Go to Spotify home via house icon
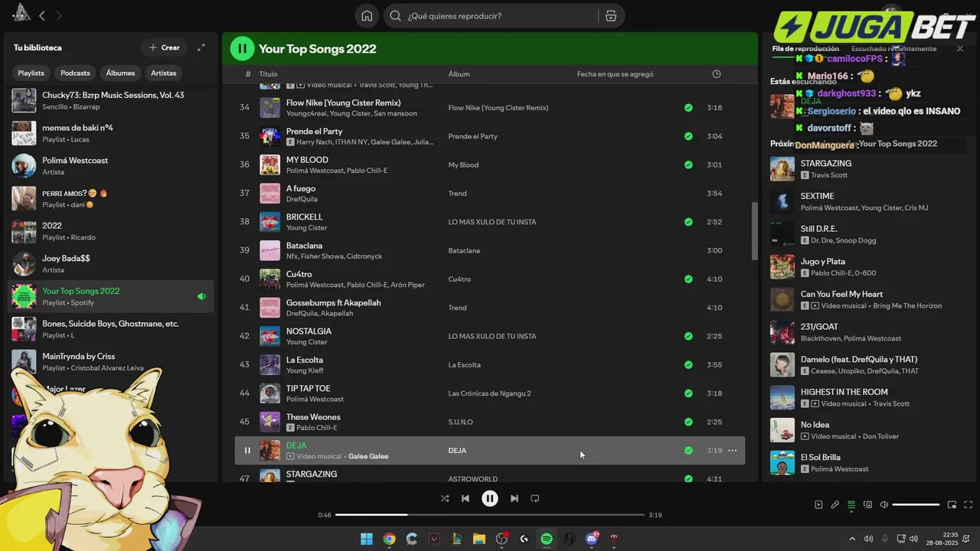The image size is (980, 551). click(367, 16)
